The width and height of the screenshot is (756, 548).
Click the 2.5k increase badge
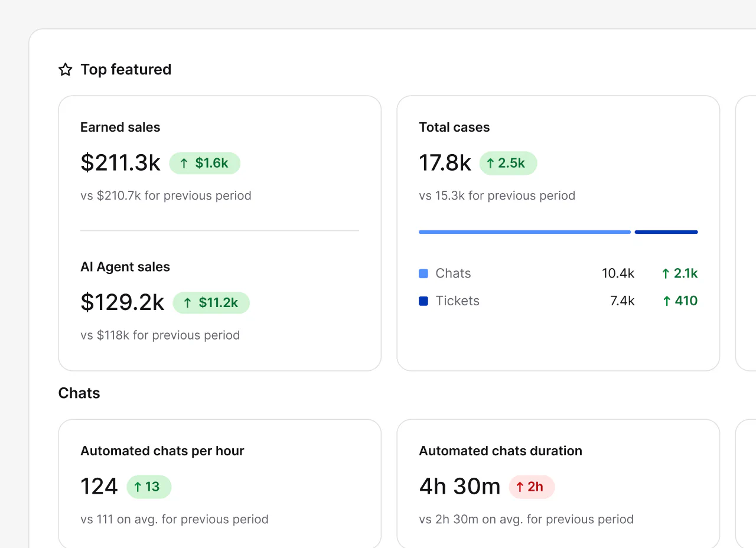(508, 163)
